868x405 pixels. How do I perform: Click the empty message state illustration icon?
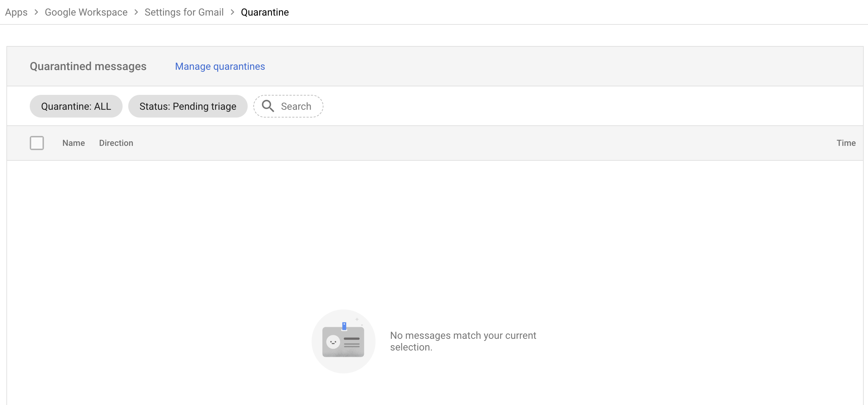343,341
